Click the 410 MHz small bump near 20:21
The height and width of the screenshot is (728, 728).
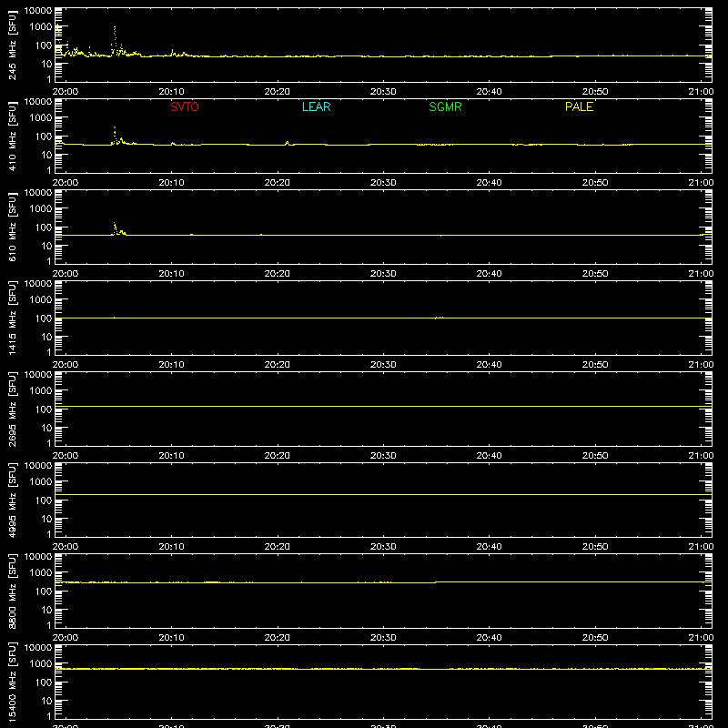click(x=287, y=143)
